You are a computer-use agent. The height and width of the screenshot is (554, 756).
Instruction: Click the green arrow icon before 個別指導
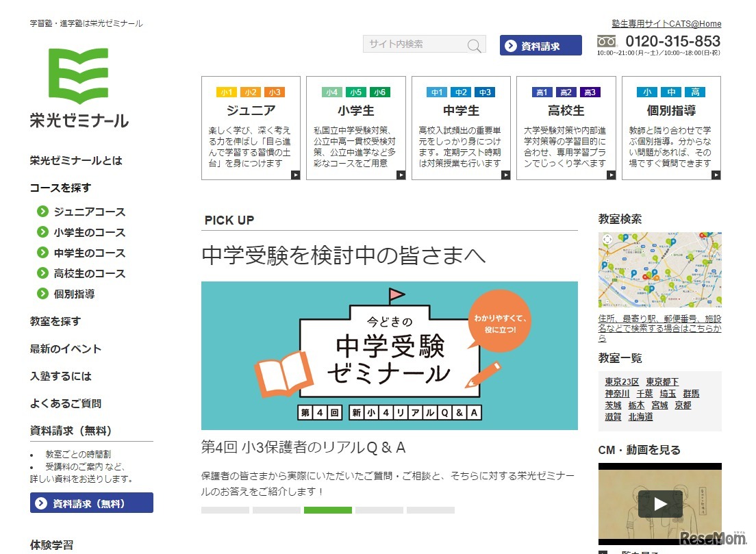(x=42, y=294)
